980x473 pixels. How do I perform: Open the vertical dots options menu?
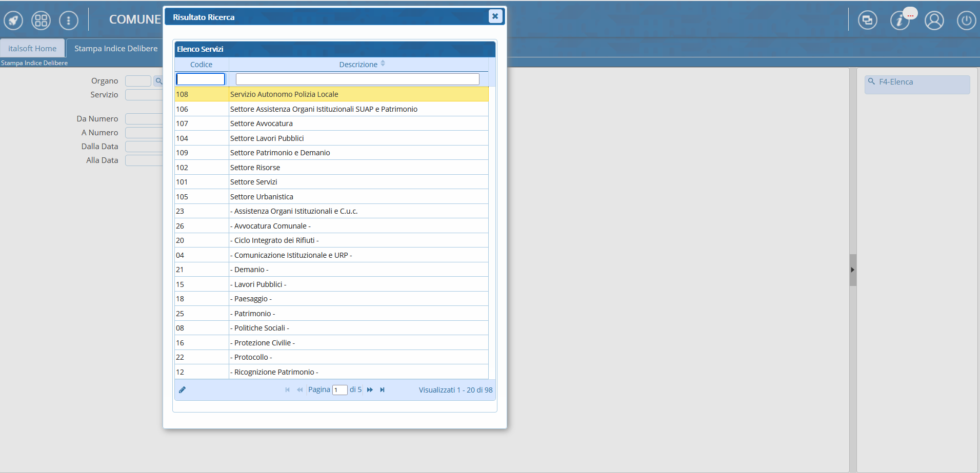click(69, 21)
